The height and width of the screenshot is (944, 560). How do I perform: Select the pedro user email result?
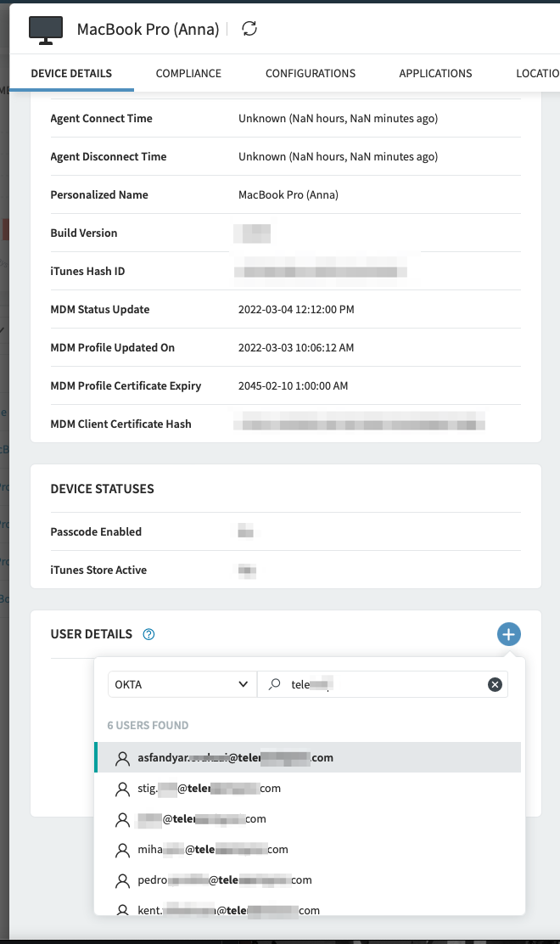[225, 880]
